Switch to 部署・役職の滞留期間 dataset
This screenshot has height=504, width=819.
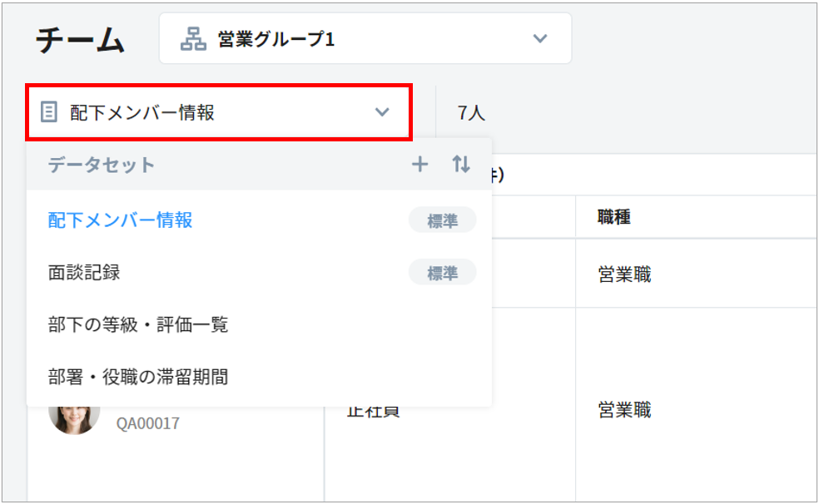coord(138,377)
